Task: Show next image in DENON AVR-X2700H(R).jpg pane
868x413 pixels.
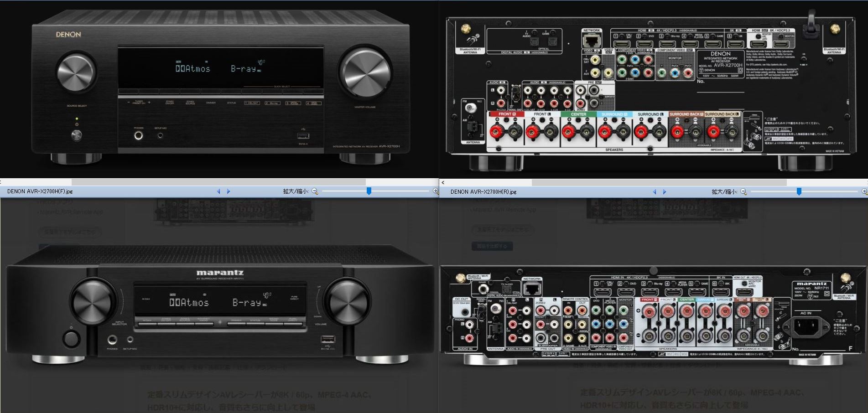Action: (x=665, y=192)
